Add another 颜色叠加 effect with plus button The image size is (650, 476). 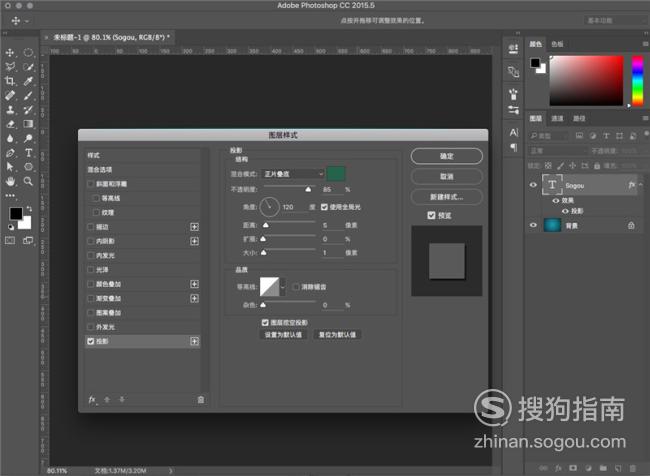pyautogui.click(x=194, y=284)
